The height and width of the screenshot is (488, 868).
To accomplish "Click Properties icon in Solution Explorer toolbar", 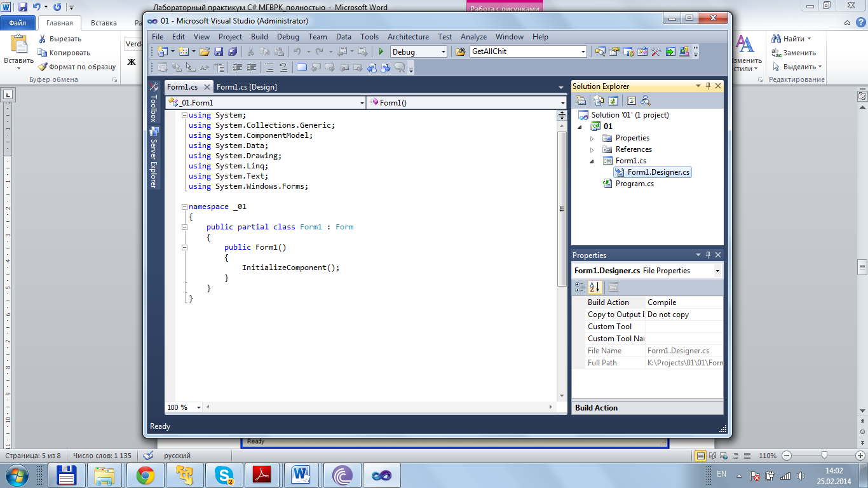I will point(581,100).
